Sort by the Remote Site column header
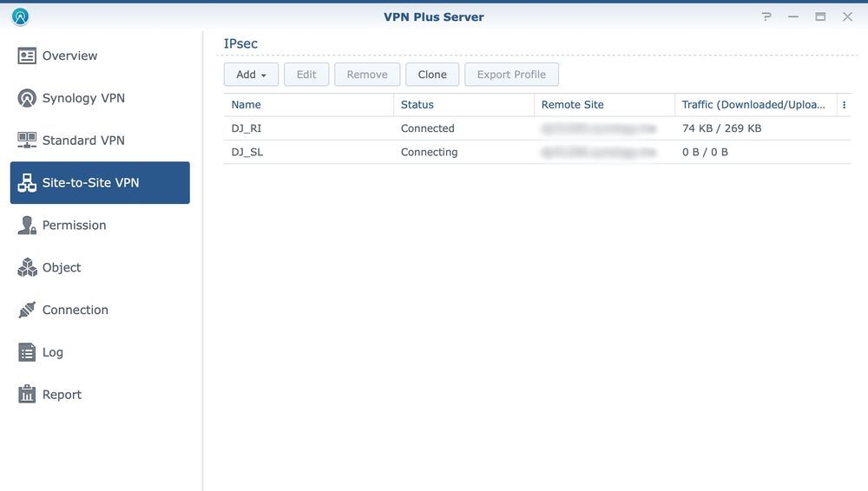This screenshot has width=868, height=491. pyautogui.click(x=604, y=105)
